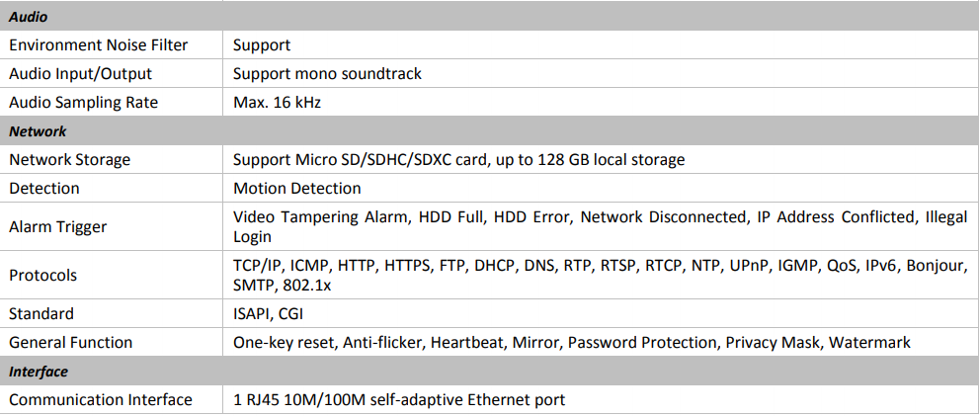
Task: Select the Alarm Trigger label cell
Action: pos(57,226)
